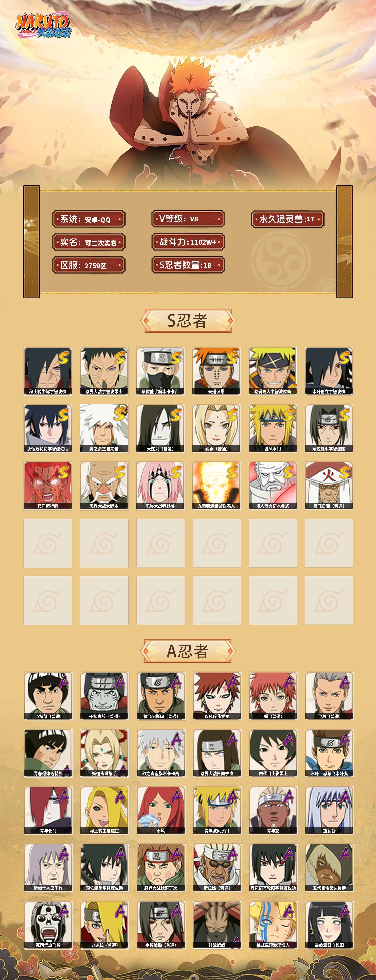376x980 pixels.
Task: Click the 最终章日向雏田 portrait
Action: [x=330, y=925]
